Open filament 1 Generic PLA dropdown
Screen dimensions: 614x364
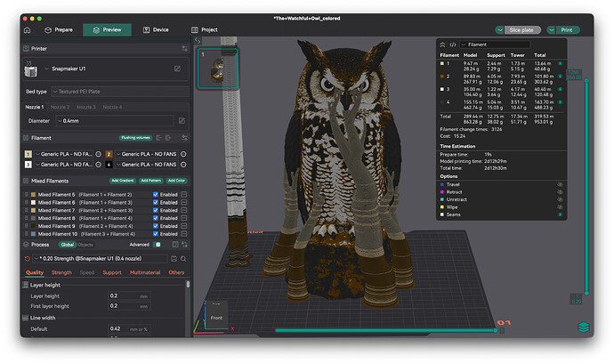coord(64,154)
